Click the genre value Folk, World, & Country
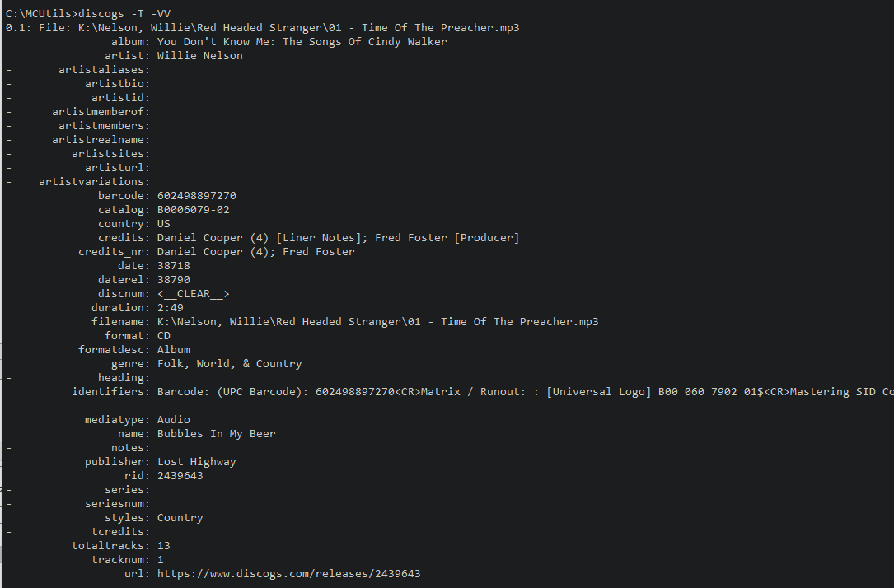Screen dimensions: 894x588 pos(230,363)
